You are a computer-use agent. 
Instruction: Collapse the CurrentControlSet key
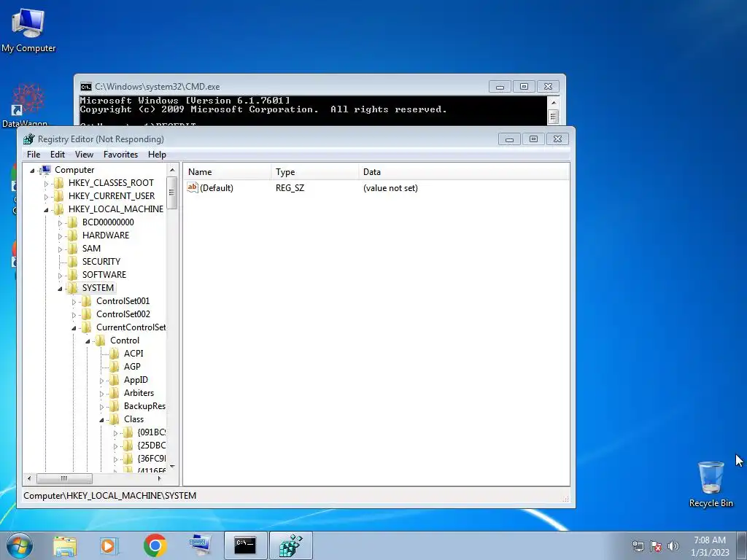click(x=74, y=328)
